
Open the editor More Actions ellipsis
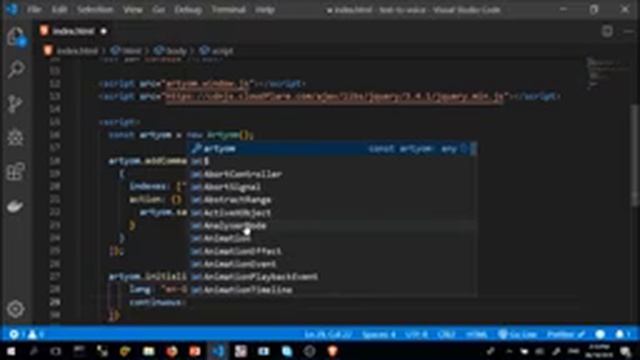click(629, 31)
